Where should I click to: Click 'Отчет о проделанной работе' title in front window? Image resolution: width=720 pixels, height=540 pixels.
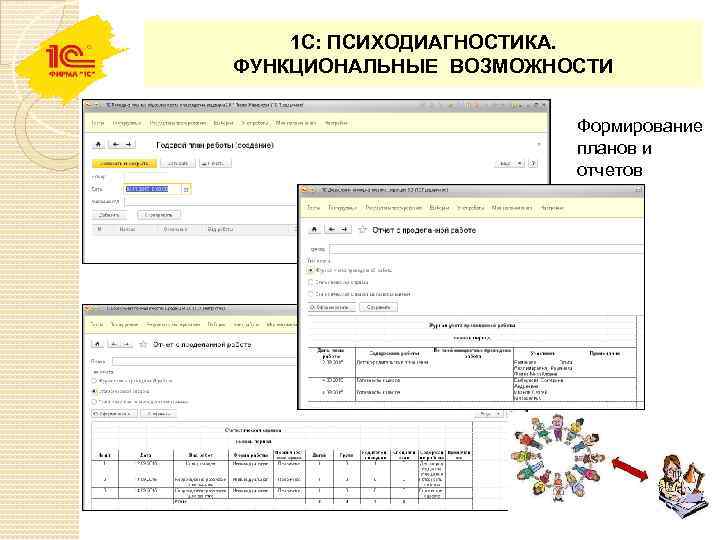[424, 230]
